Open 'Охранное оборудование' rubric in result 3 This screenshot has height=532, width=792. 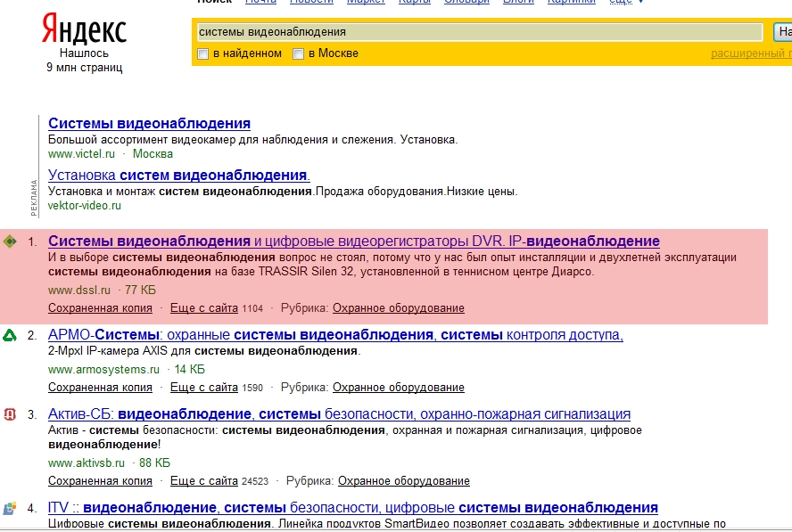pyautogui.click(x=403, y=481)
